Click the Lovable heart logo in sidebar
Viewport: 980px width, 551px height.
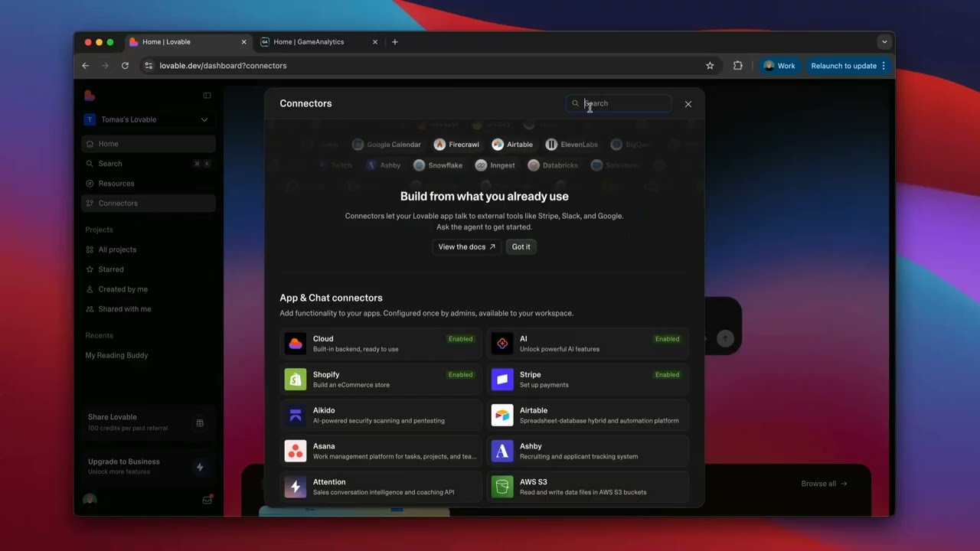click(x=90, y=96)
